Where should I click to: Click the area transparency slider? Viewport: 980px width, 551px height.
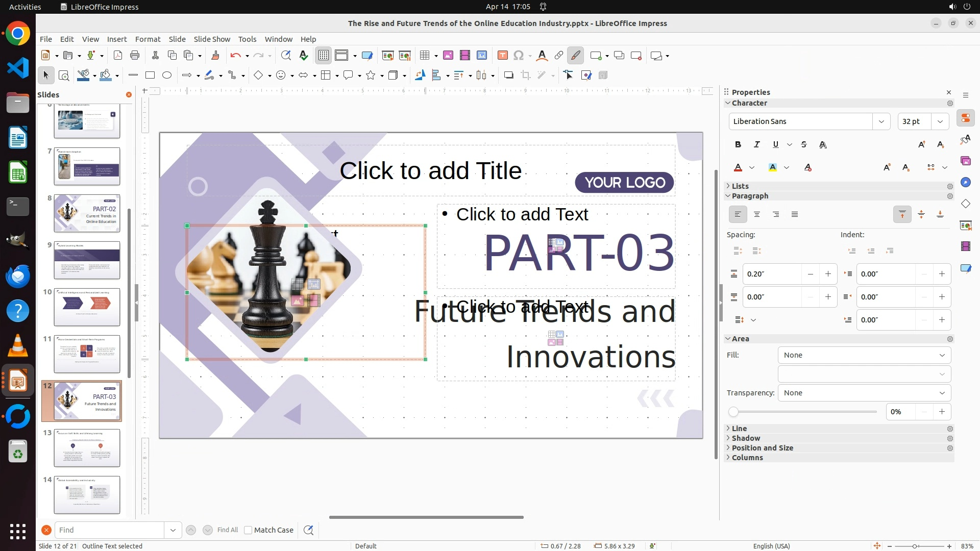(x=804, y=412)
